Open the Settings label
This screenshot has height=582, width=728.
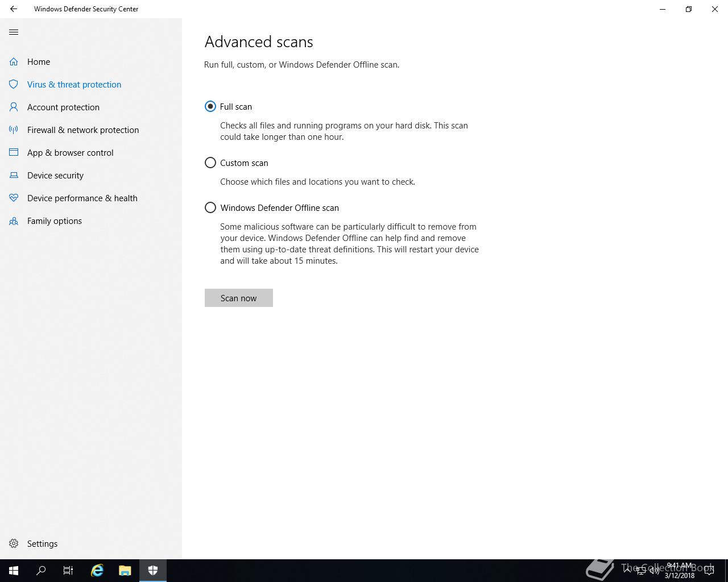pyautogui.click(x=42, y=543)
